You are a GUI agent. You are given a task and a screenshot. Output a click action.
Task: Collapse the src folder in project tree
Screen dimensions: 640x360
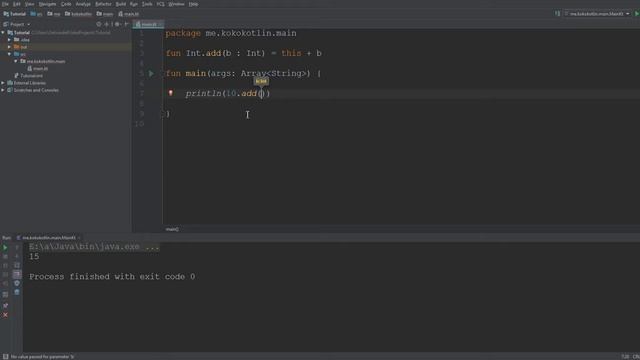click(9, 54)
